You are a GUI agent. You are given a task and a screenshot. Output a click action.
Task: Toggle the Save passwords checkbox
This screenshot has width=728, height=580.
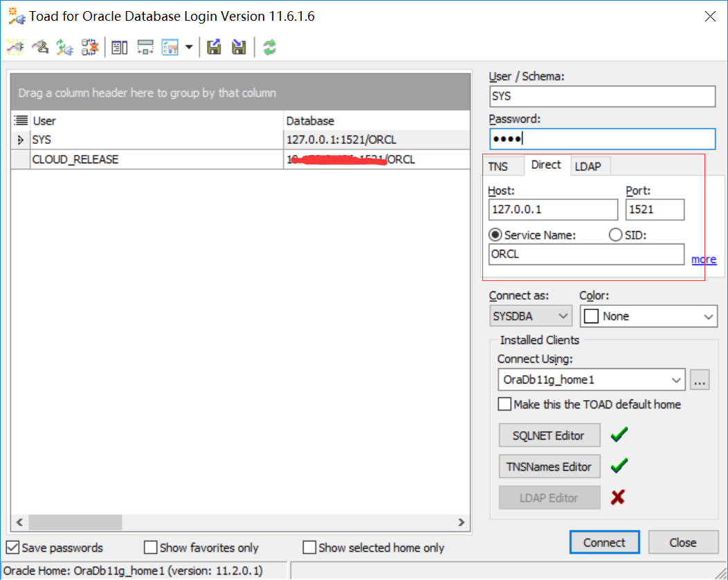point(12,547)
